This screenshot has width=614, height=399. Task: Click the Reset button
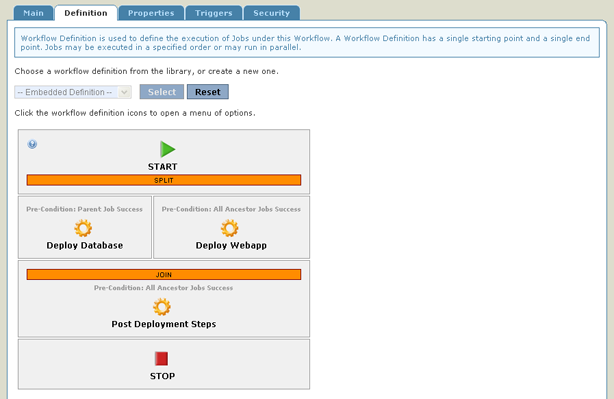208,92
